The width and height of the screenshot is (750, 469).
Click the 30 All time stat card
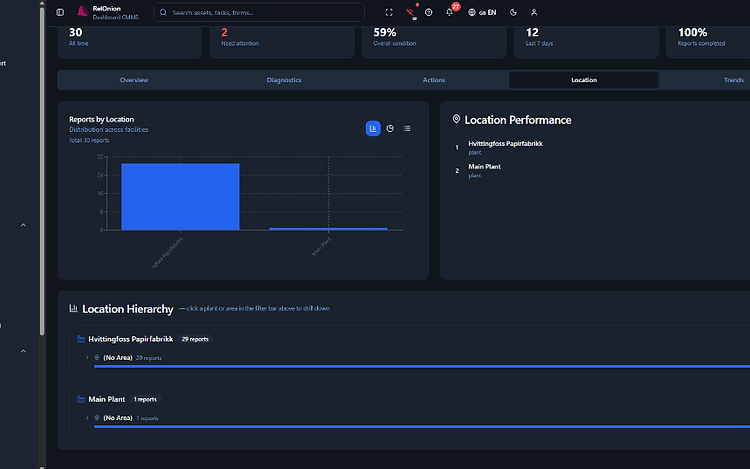[129, 42]
